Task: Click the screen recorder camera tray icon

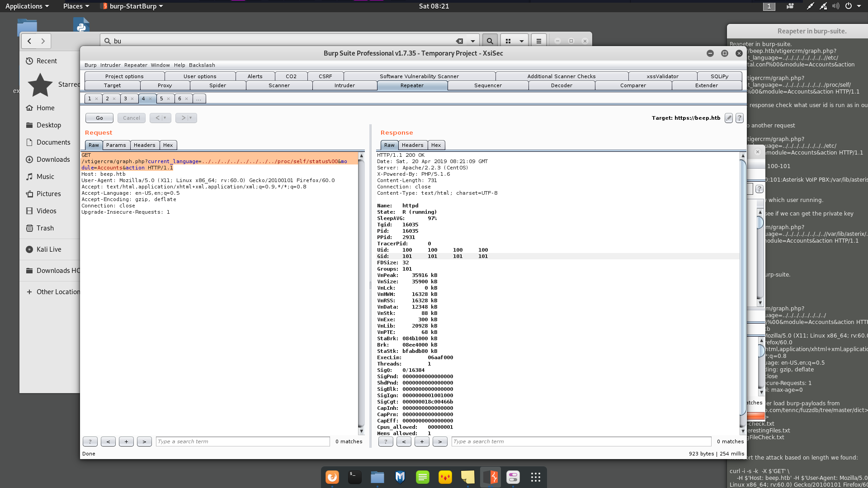Action: 790,6
